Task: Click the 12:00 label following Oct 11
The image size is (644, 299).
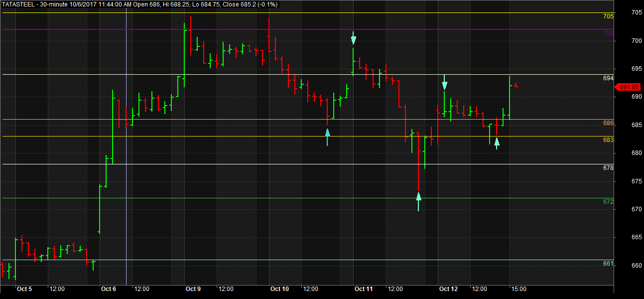Action: [x=395, y=289]
